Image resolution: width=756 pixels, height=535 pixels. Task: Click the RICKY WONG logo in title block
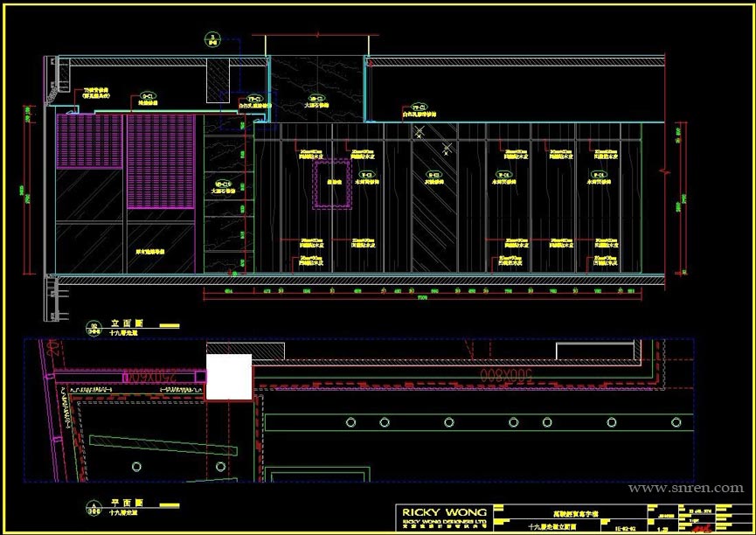click(444, 512)
